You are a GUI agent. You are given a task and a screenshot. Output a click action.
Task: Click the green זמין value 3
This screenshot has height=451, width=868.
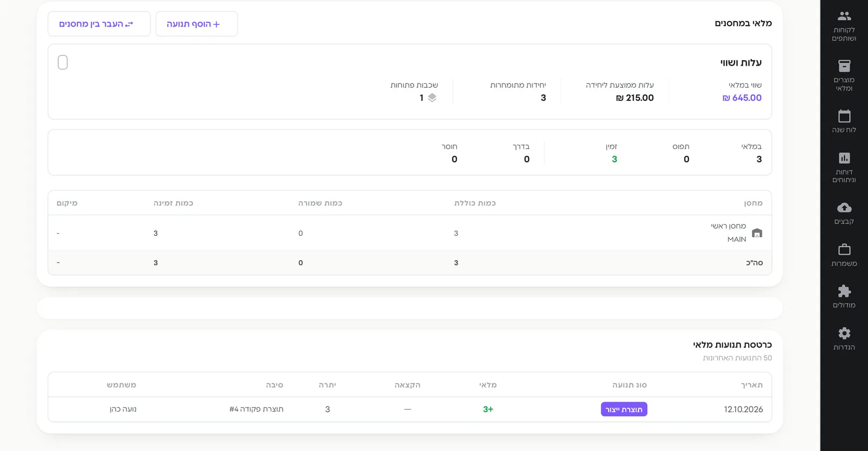(x=614, y=159)
